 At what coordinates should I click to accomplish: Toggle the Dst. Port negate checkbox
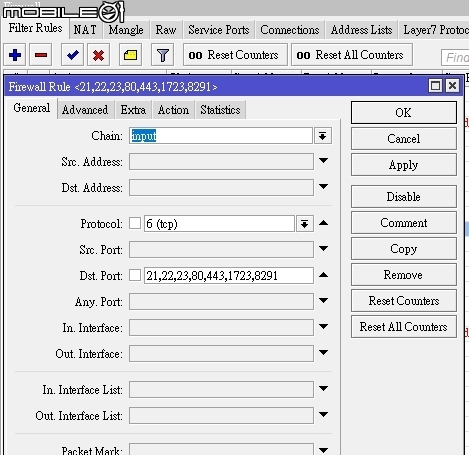coord(135,275)
